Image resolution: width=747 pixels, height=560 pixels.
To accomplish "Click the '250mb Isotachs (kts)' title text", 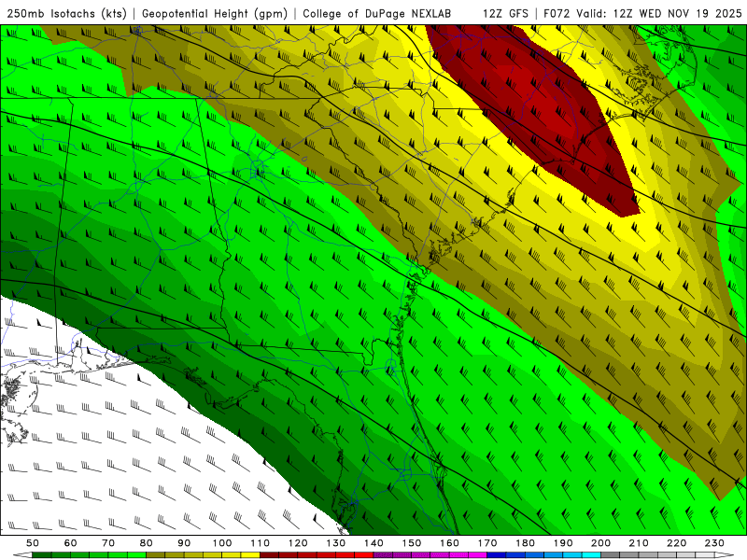I will [66, 14].
